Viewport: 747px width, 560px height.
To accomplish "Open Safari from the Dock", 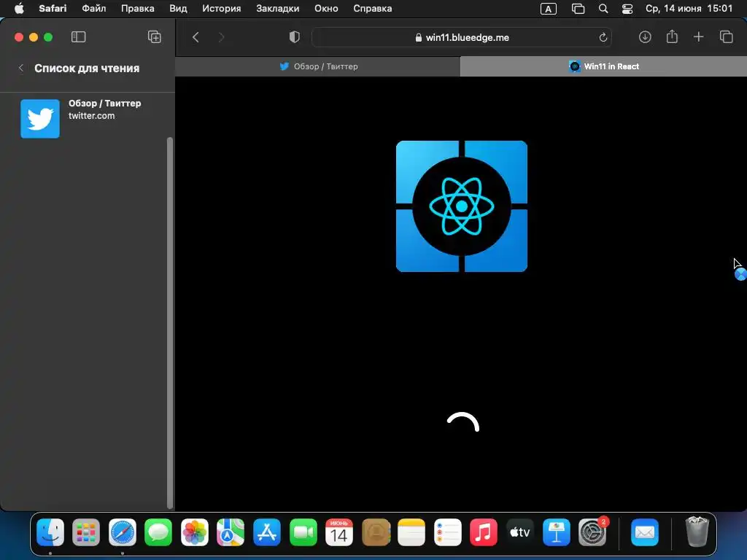I will [123, 532].
